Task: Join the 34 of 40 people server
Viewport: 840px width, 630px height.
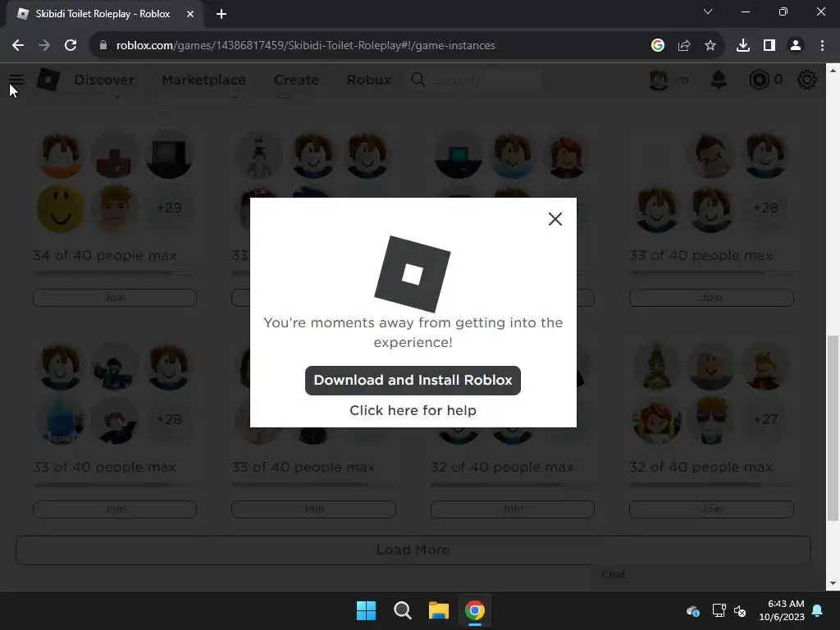Action: tap(115, 297)
